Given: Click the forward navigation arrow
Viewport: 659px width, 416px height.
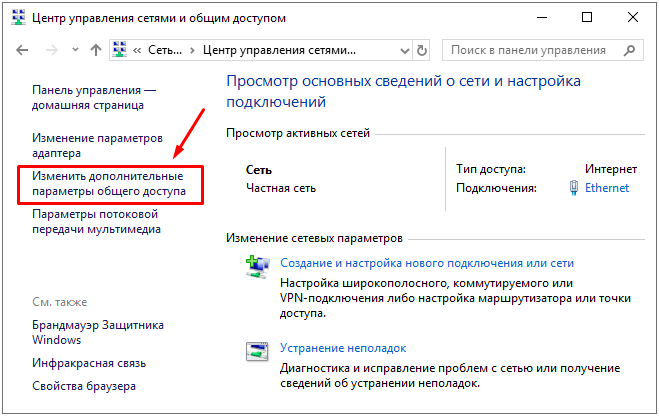Looking at the screenshot, I should [52, 50].
